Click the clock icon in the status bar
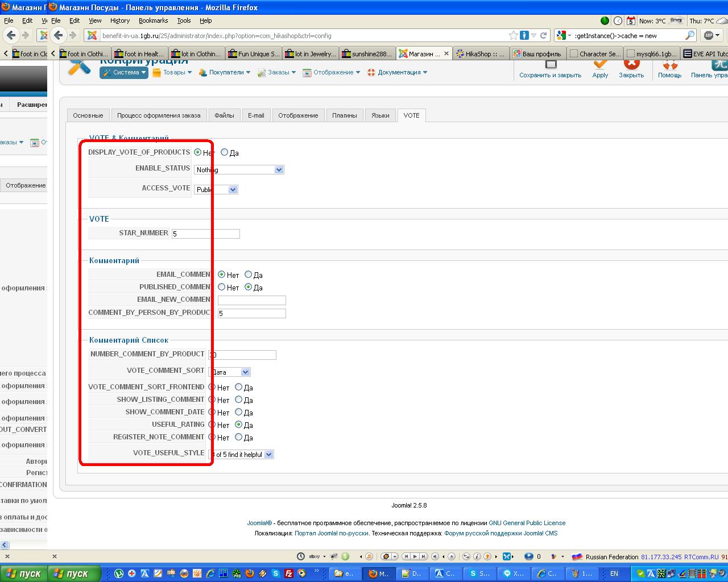Screen dimensions: 728x582 (x=301, y=556)
